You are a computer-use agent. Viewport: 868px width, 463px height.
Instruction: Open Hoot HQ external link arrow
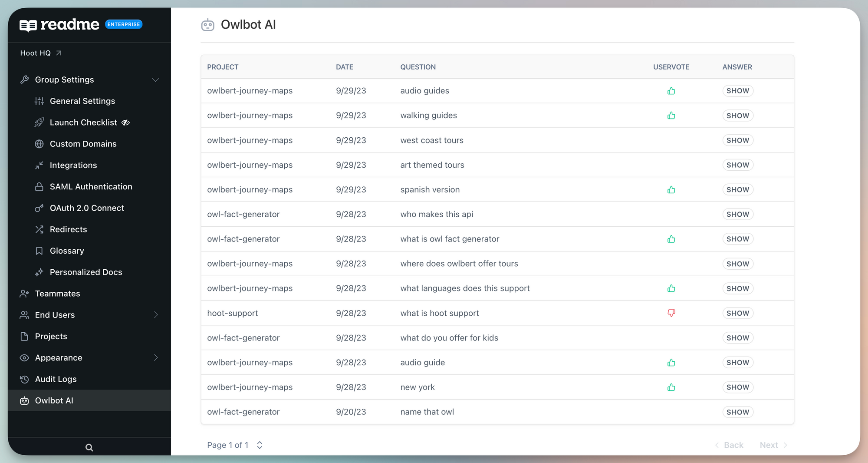59,53
